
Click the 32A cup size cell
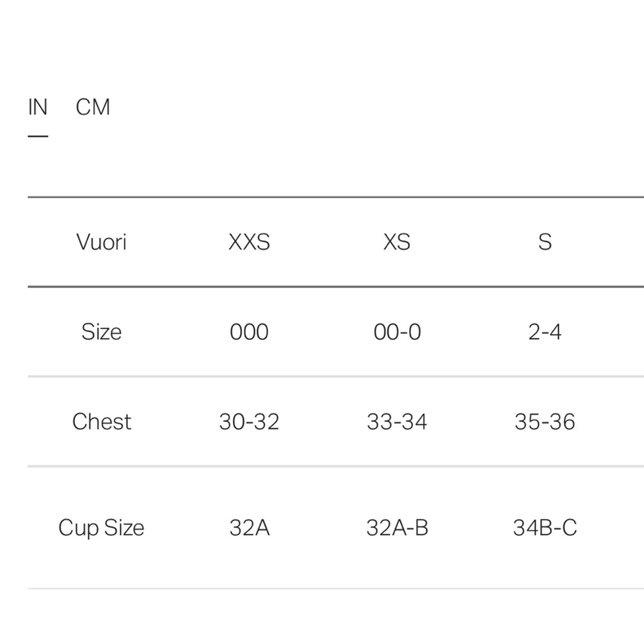(x=249, y=528)
